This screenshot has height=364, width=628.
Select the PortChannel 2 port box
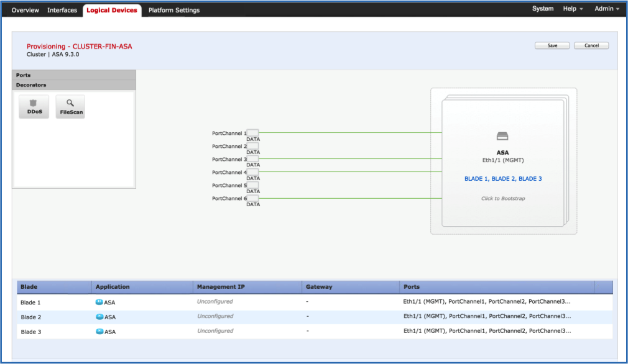[x=253, y=146]
